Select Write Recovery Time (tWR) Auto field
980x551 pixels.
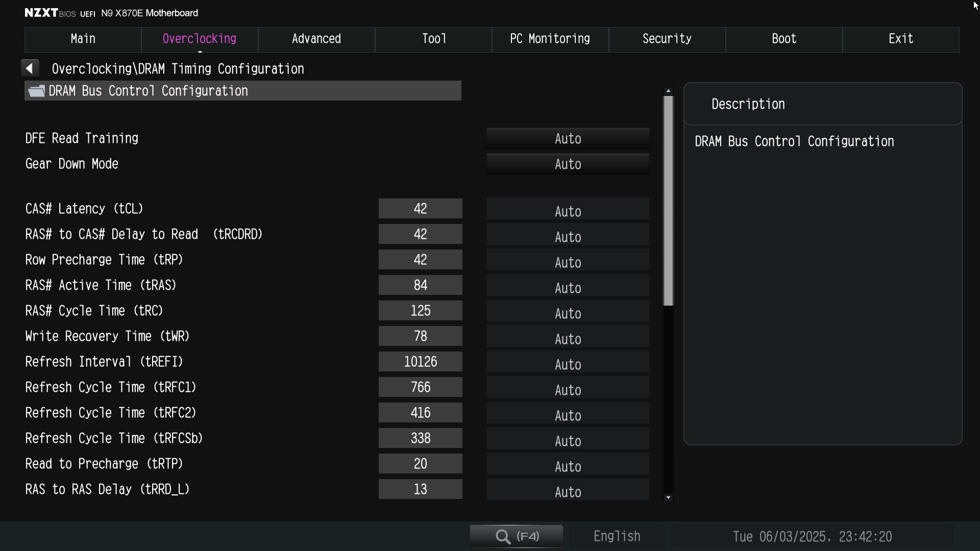pyautogui.click(x=568, y=339)
